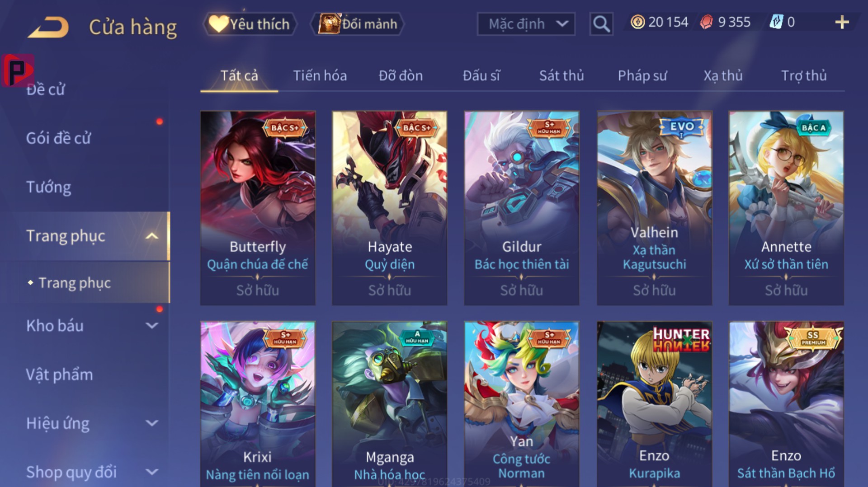Collapse the Trang phục sidebar section
This screenshot has width=868, height=487.
(152, 236)
